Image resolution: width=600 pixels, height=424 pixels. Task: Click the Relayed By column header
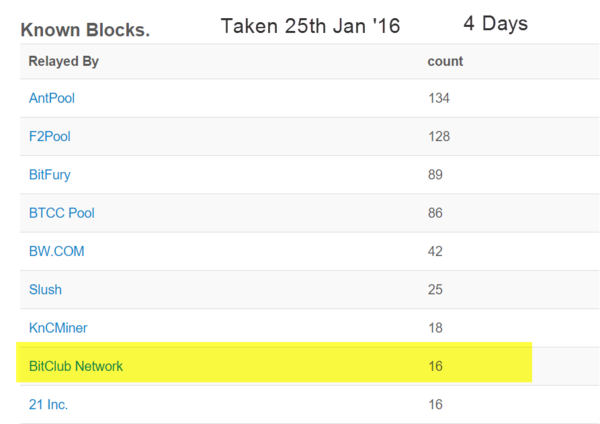64,62
